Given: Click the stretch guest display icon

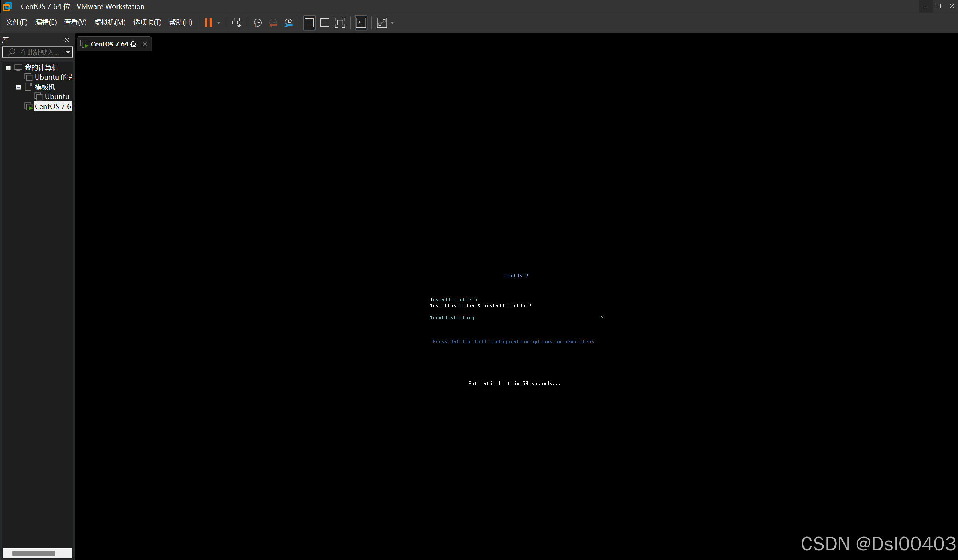Looking at the screenshot, I should (382, 23).
